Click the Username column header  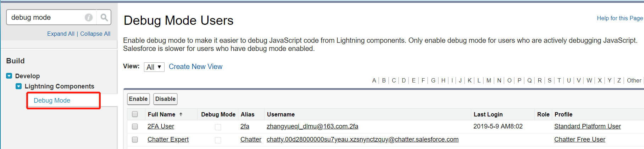pos(281,114)
